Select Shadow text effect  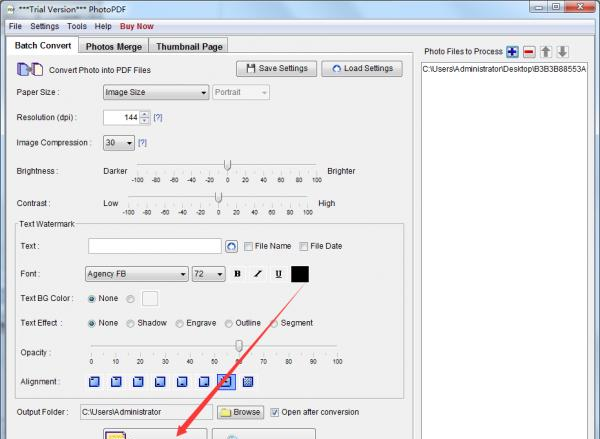130,324
